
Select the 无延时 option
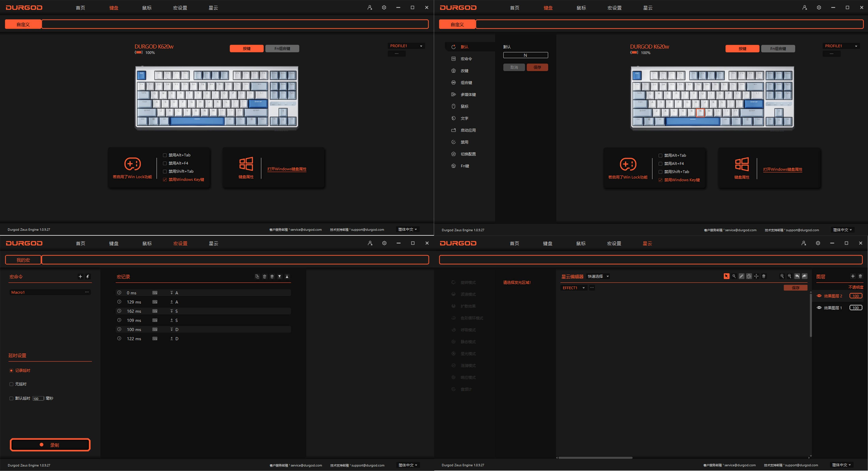[11, 384]
